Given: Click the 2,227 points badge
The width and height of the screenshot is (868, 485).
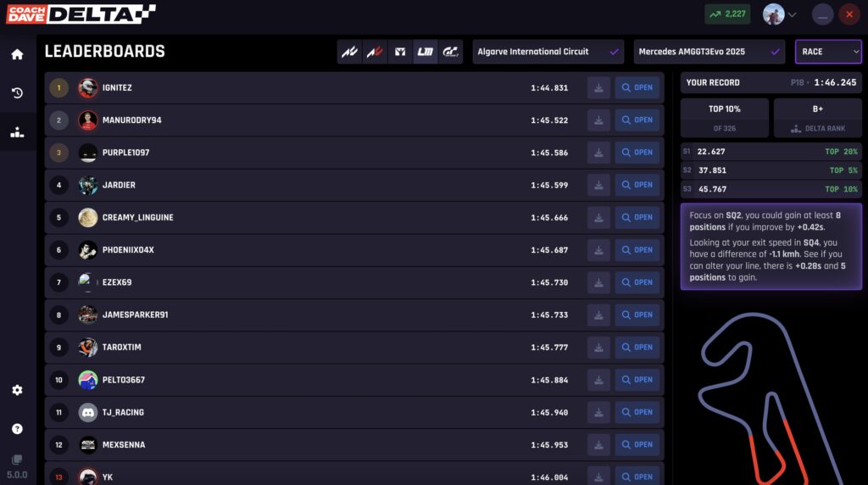Looking at the screenshot, I should pos(727,14).
